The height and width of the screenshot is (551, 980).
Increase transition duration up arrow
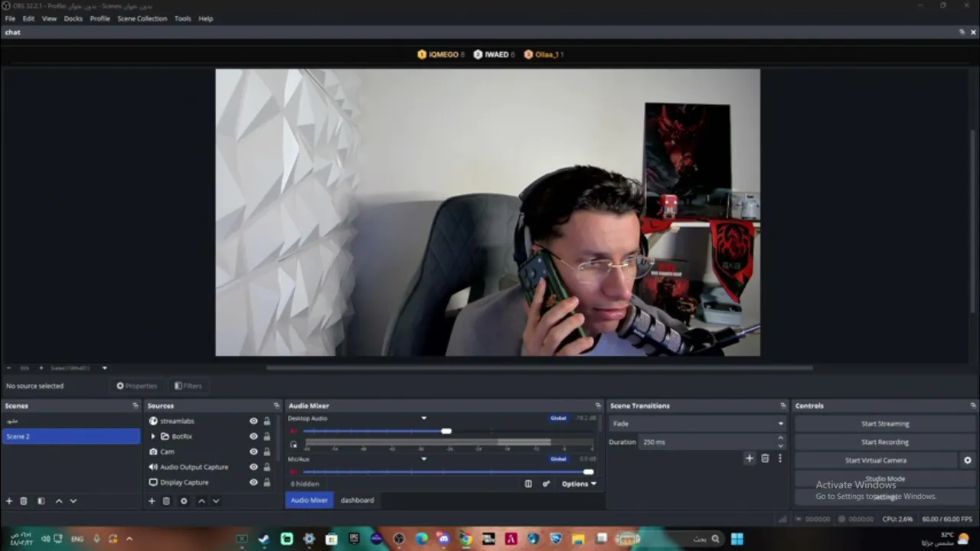coord(780,438)
